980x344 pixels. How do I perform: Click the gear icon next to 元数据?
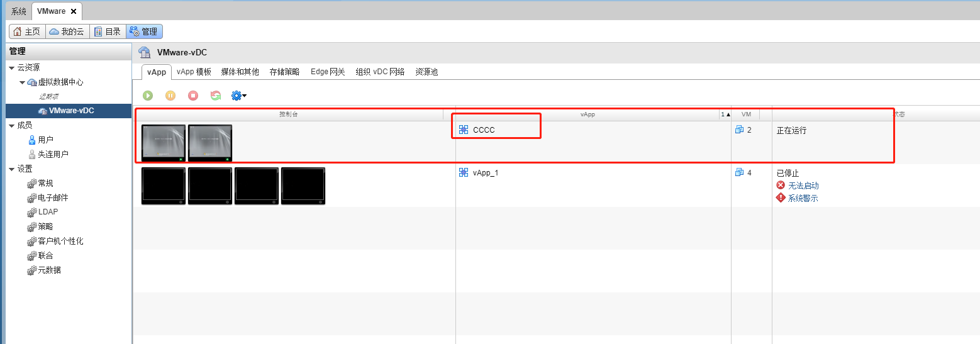click(x=31, y=270)
